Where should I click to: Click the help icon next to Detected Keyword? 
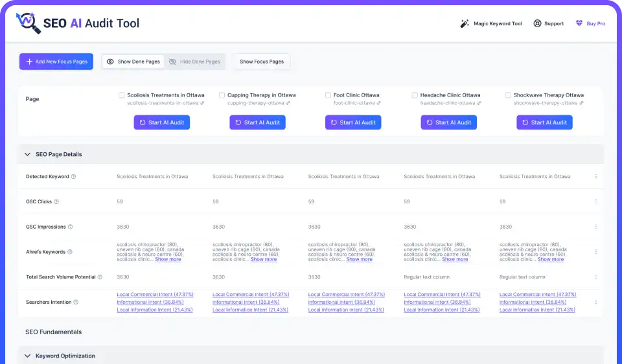[73, 176]
